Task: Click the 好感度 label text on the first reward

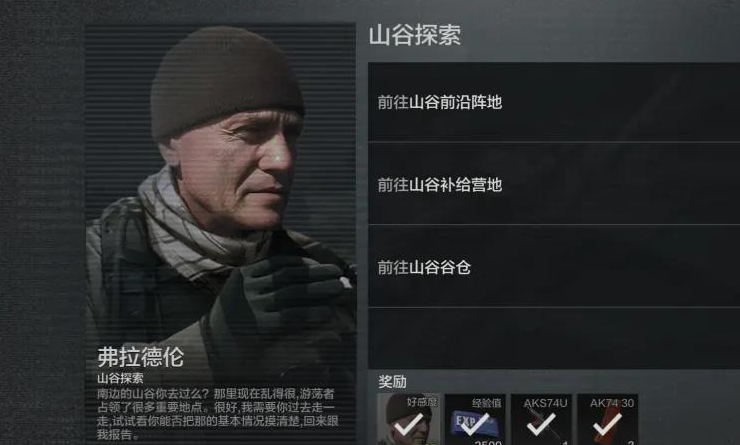Action: pos(422,402)
